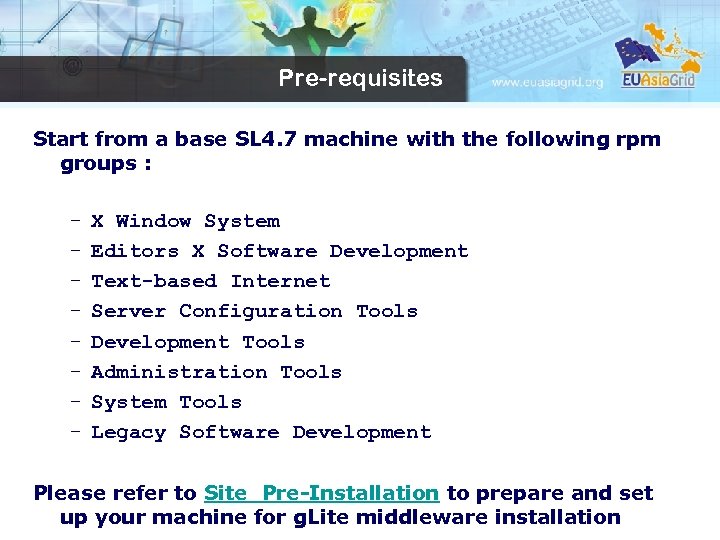
Task: Click the 'Server Configuration Tools' list item
Action: [254, 311]
